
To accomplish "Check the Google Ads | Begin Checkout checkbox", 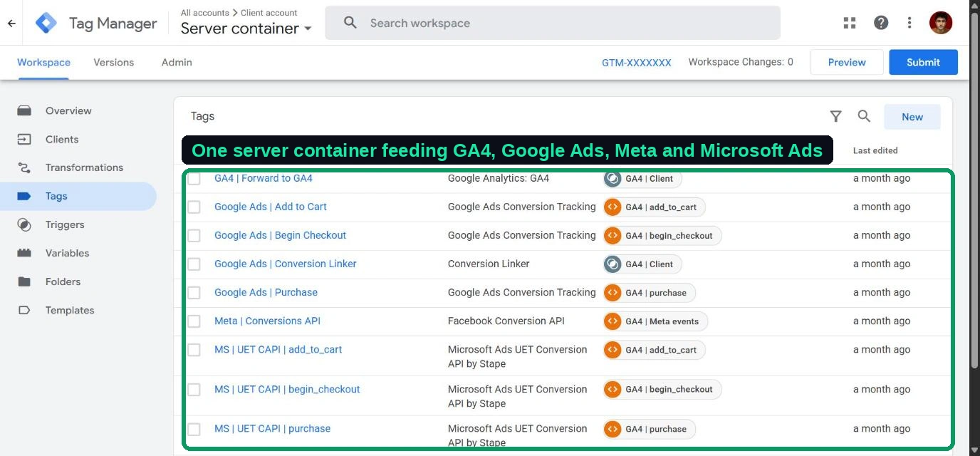I will [194, 236].
